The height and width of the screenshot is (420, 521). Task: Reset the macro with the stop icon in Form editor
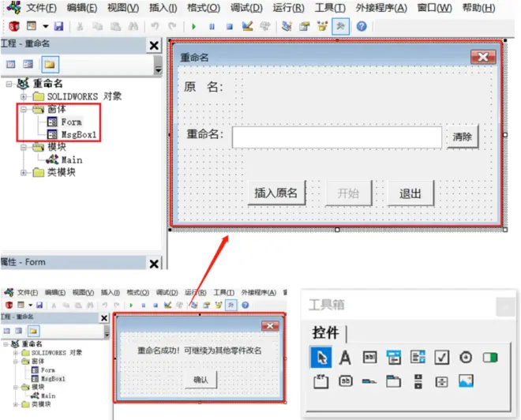point(229,26)
